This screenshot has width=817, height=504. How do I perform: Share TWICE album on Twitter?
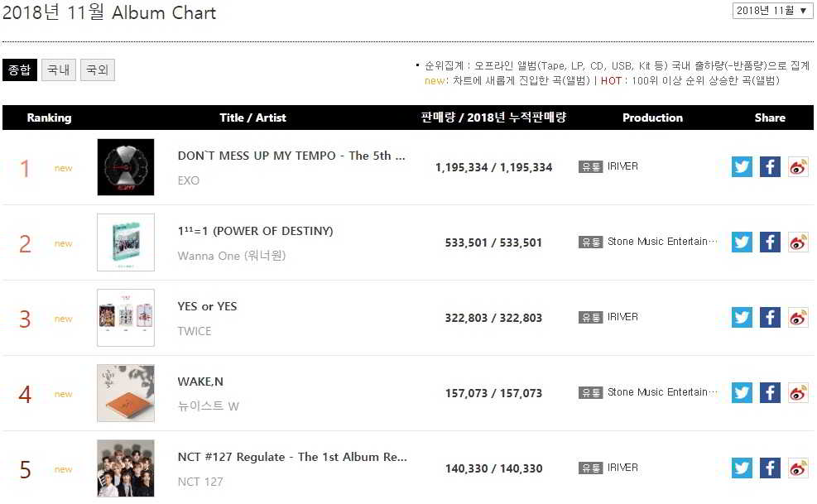(x=742, y=318)
